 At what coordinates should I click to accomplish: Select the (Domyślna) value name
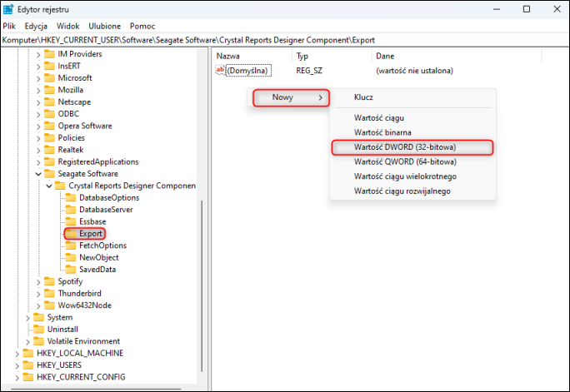248,71
